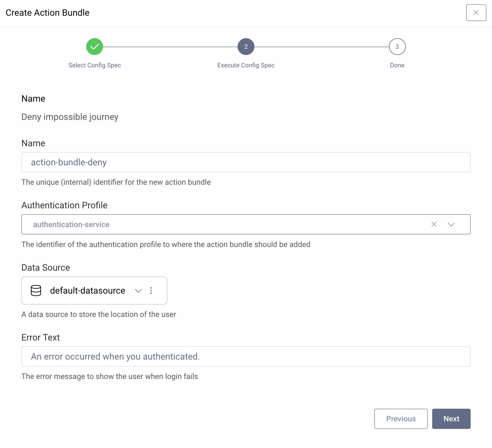The image size is (492, 448).
Task: Click into the Error Text input field
Action: pos(246,356)
